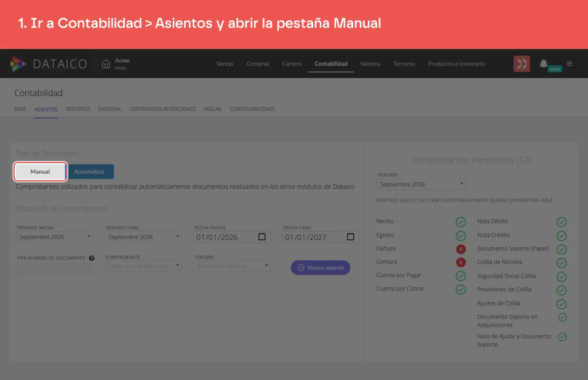
Task: Go to the BASE tab
Action: pos(20,109)
